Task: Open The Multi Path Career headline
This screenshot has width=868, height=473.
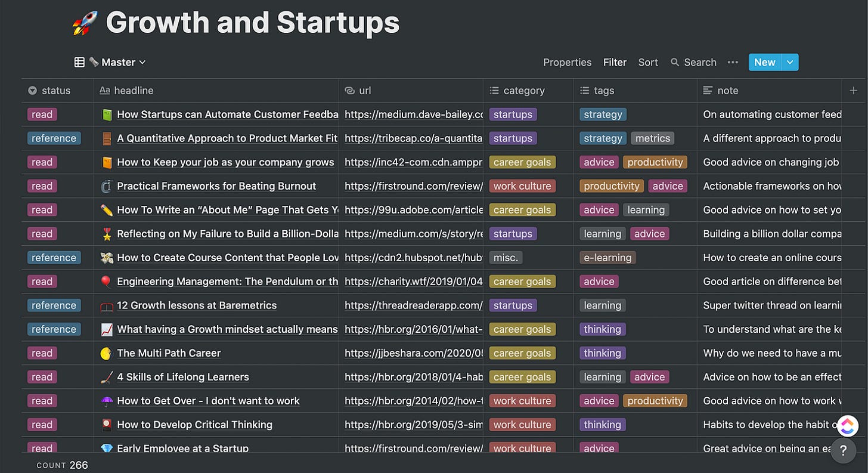Action: pos(169,353)
